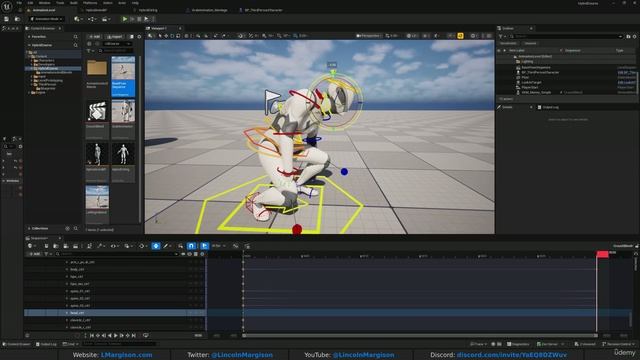This screenshot has height=360, width=640.
Task: Open the Help menu
Action: pos(135,3)
